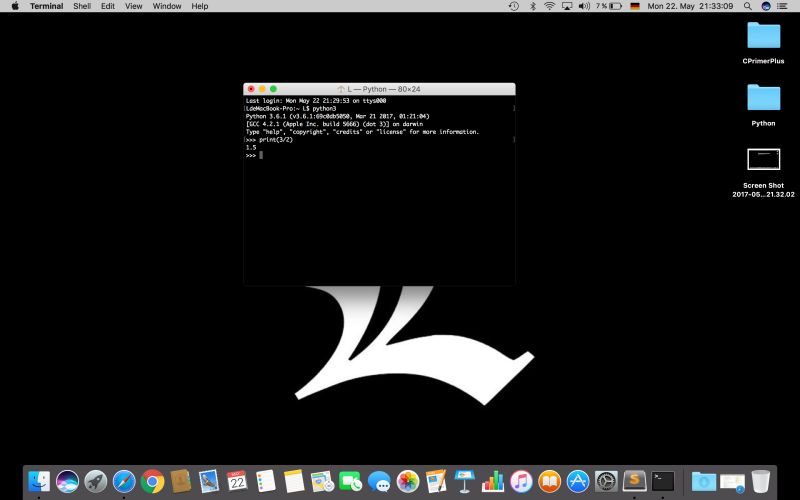
Task: Open Reminders app in the Dock
Action: coord(265,481)
